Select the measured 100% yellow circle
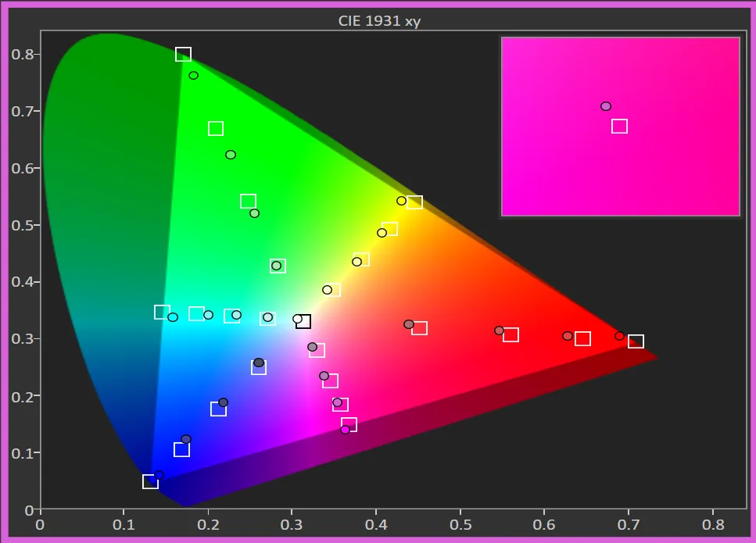The height and width of the screenshot is (543, 756). (401, 201)
